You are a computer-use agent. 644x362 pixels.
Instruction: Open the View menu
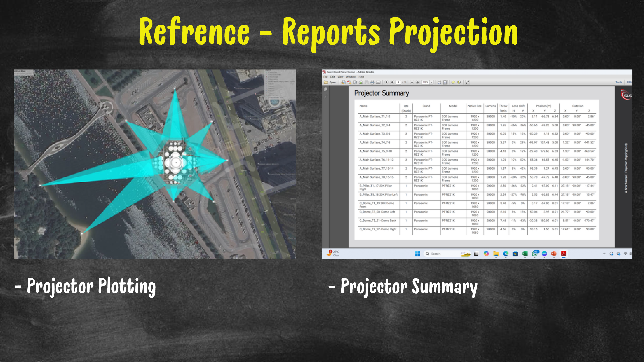pyautogui.click(x=340, y=77)
